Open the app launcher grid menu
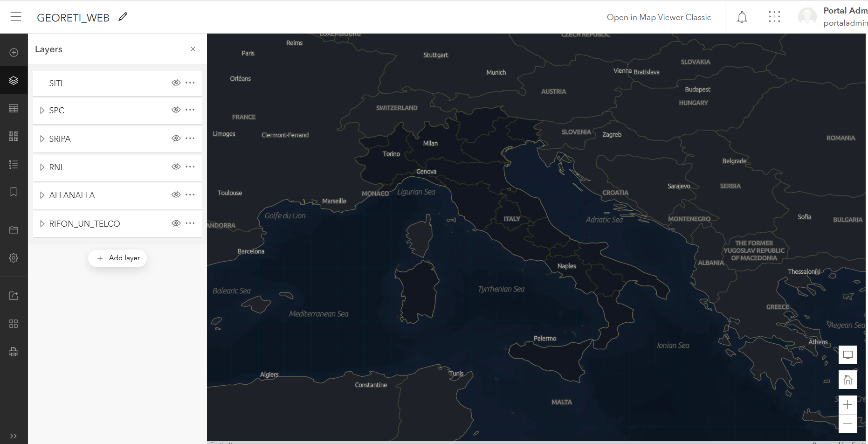Viewport: 868px width, 444px height. 774,16
